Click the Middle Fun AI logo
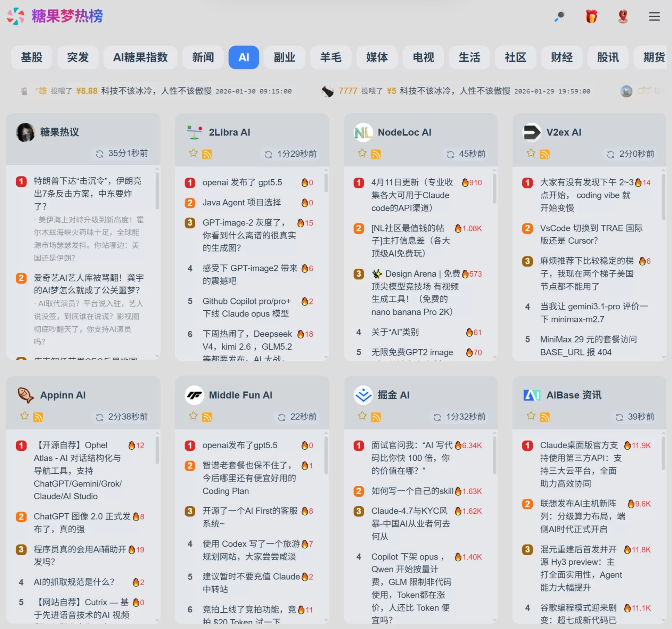Image resolution: width=672 pixels, height=629 pixels. 194,395
